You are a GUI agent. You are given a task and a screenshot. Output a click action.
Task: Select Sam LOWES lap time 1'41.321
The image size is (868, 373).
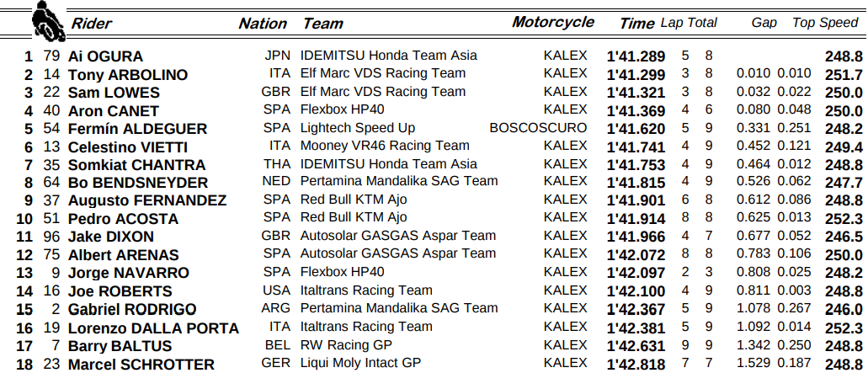coord(636,93)
